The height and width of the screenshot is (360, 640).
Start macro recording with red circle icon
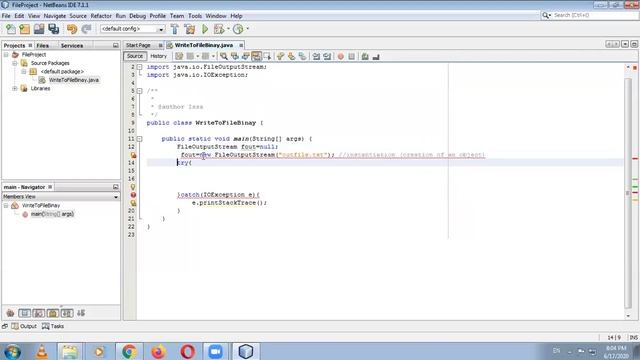340,56
